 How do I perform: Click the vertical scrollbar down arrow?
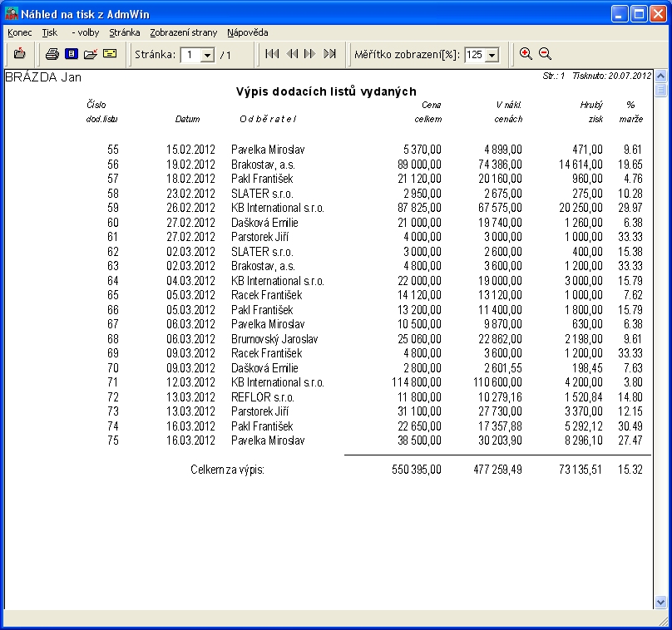pyautogui.click(x=660, y=603)
